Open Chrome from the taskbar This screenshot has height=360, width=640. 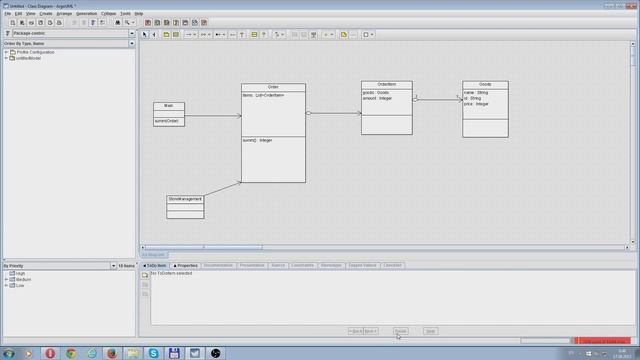tap(71, 353)
